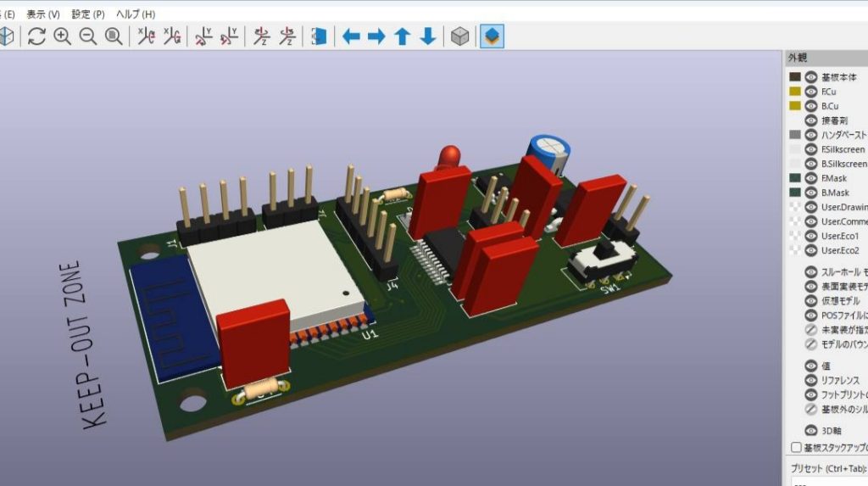Zoom out of the 3D view

(88, 36)
